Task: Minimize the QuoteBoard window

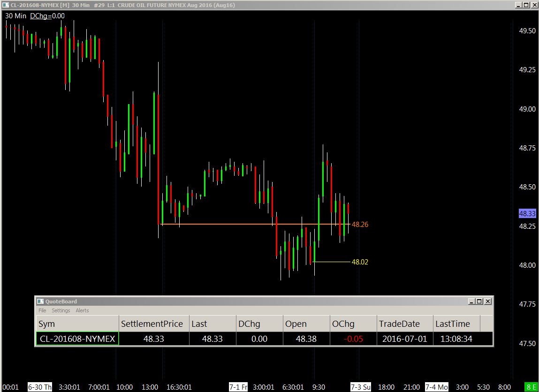Action: tap(472, 302)
